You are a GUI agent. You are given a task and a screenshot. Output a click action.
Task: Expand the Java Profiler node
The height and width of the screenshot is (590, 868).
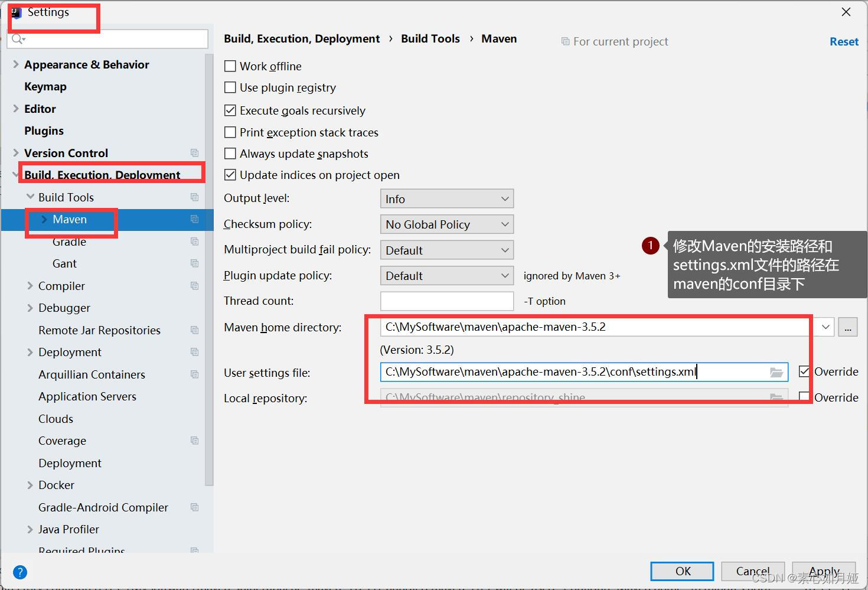(x=30, y=529)
